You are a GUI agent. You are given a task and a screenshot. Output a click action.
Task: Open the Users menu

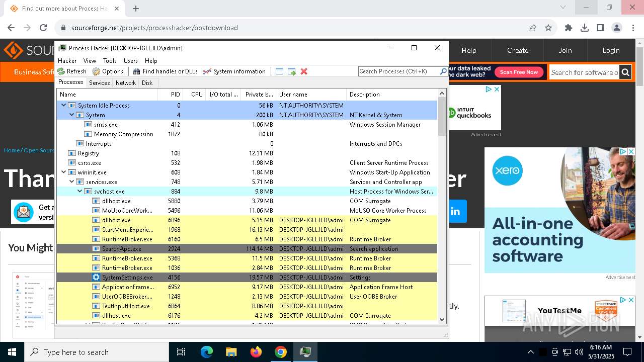click(x=131, y=60)
